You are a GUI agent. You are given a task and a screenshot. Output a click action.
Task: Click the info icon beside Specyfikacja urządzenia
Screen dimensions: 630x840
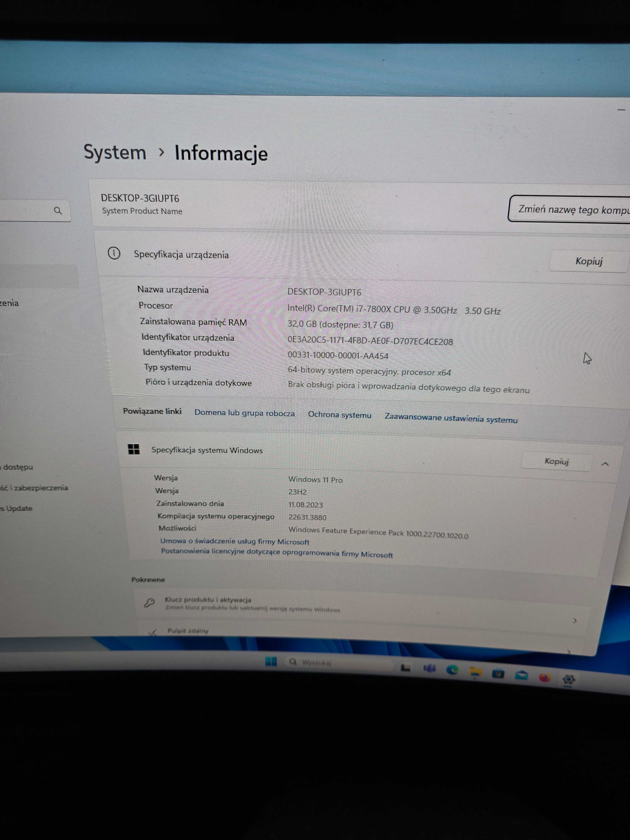114,253
